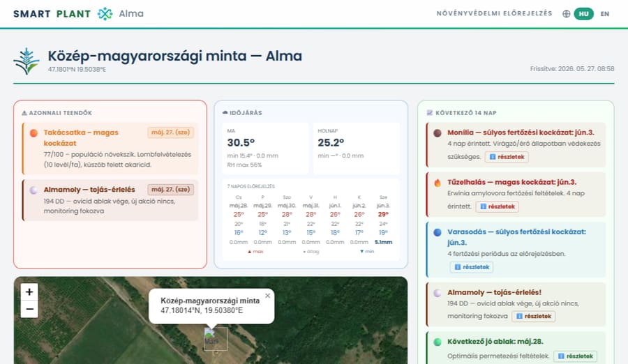Click the green dot for Következő jó ablak
This screenshot has width=628, height=364.
[438, 342]
